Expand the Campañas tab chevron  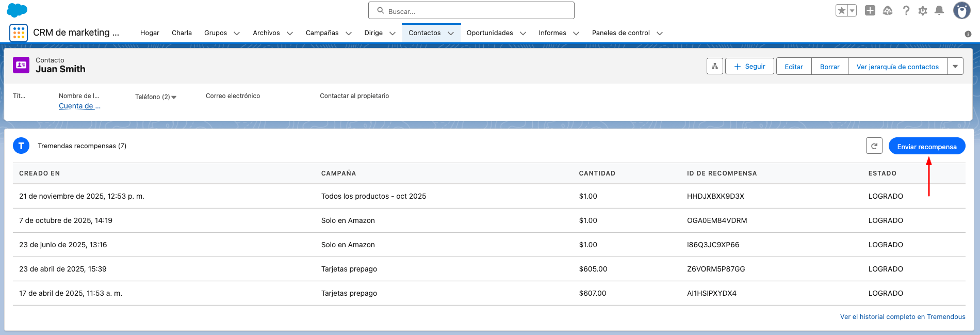point(349,33)
